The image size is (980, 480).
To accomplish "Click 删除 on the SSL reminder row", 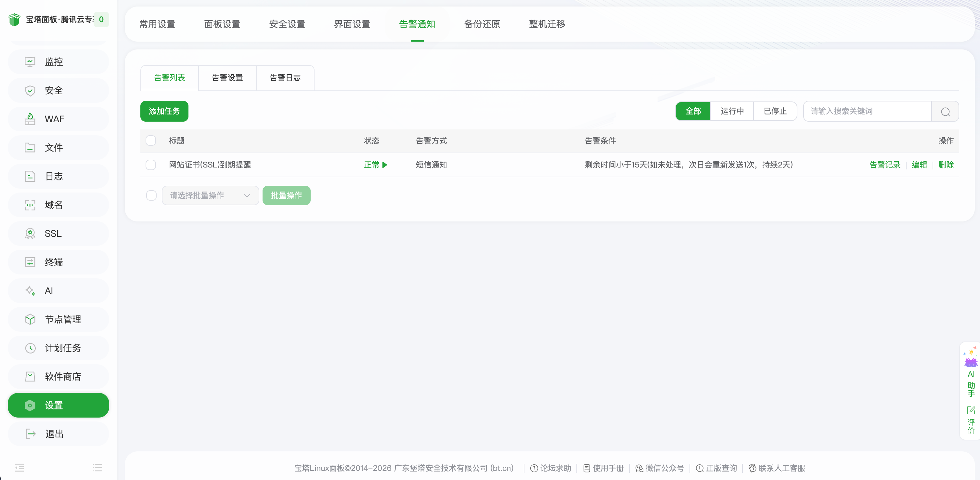I will (x=946, y=165).
